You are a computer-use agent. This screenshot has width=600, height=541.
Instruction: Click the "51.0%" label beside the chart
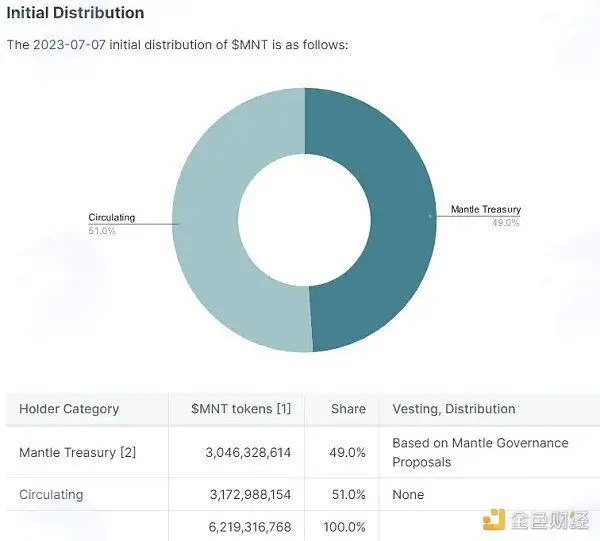pos(102,231)
